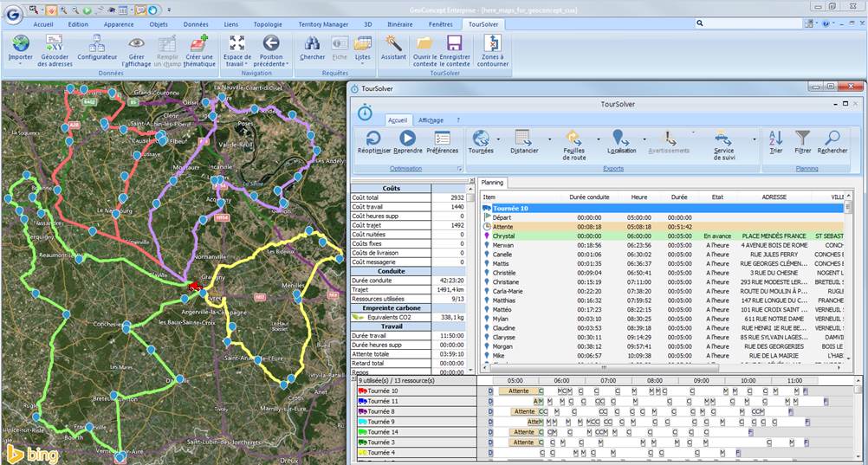The height and width of the screenshot is (465, 868).
Task: Expand the Tournées dropdown arrow
Action: (x=498, y=139)
